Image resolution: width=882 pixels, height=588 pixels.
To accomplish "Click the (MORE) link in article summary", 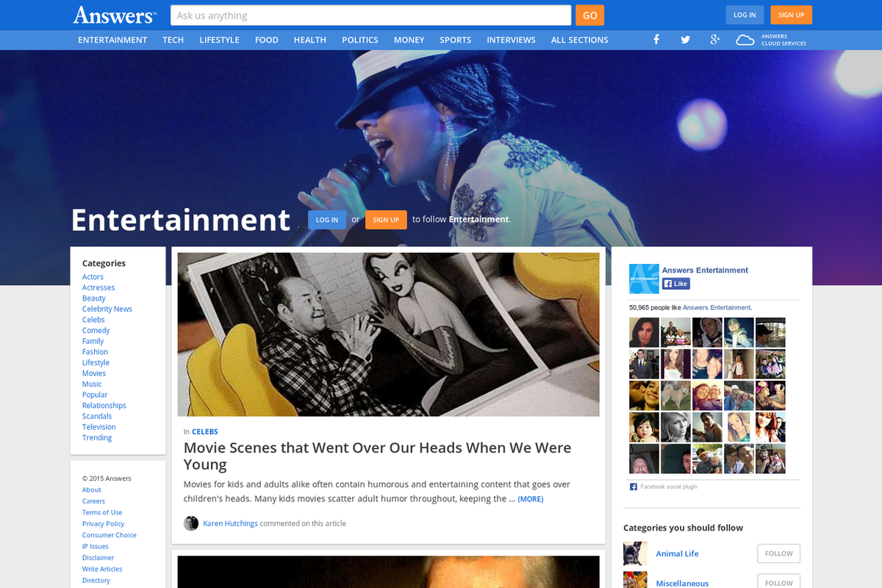I will 531,499.
